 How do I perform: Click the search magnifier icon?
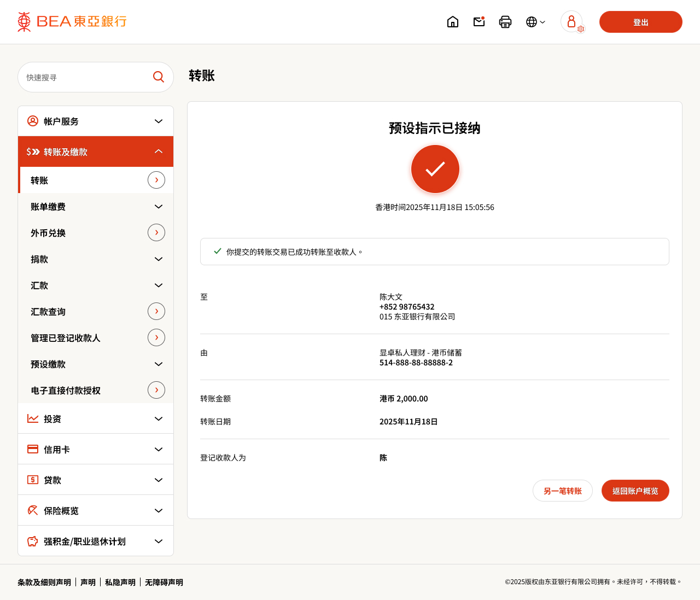tap(158, 77)
